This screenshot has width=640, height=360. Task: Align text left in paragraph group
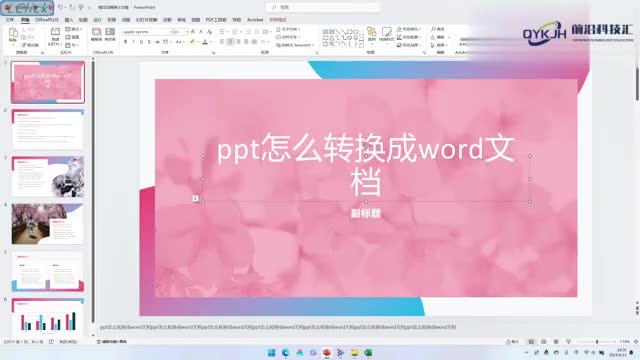[x=222, y=42]
